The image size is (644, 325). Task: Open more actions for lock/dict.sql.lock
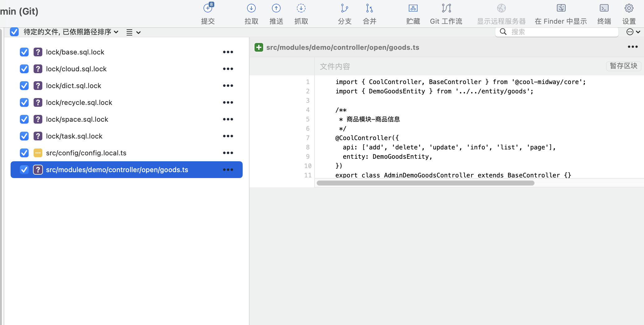(228, 86)
